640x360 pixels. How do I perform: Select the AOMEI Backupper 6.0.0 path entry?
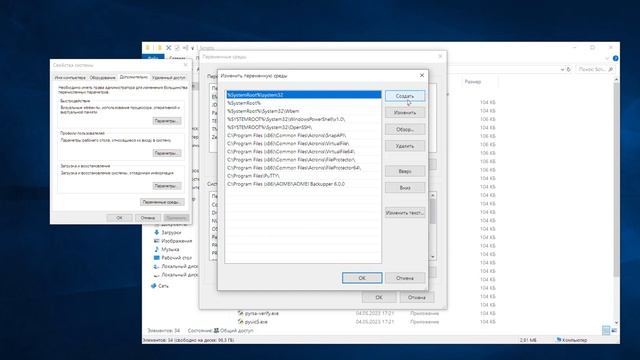304,184
